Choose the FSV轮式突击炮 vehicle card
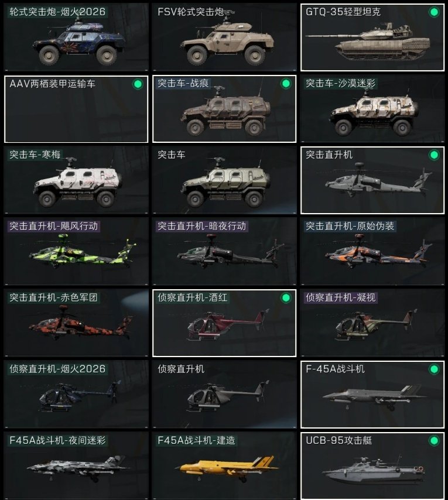Viewport: 448px width, 500px height. (x=224, y=37)
